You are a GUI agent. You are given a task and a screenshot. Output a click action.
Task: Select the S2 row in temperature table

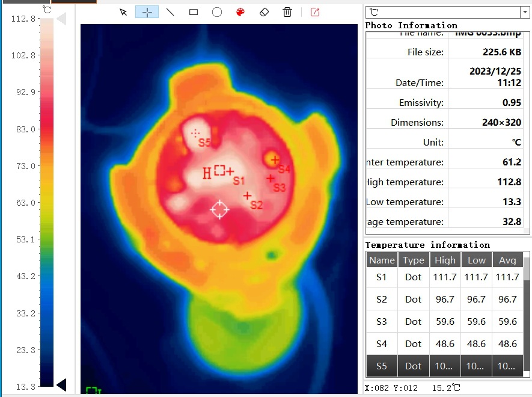click(x=444, y=299)
